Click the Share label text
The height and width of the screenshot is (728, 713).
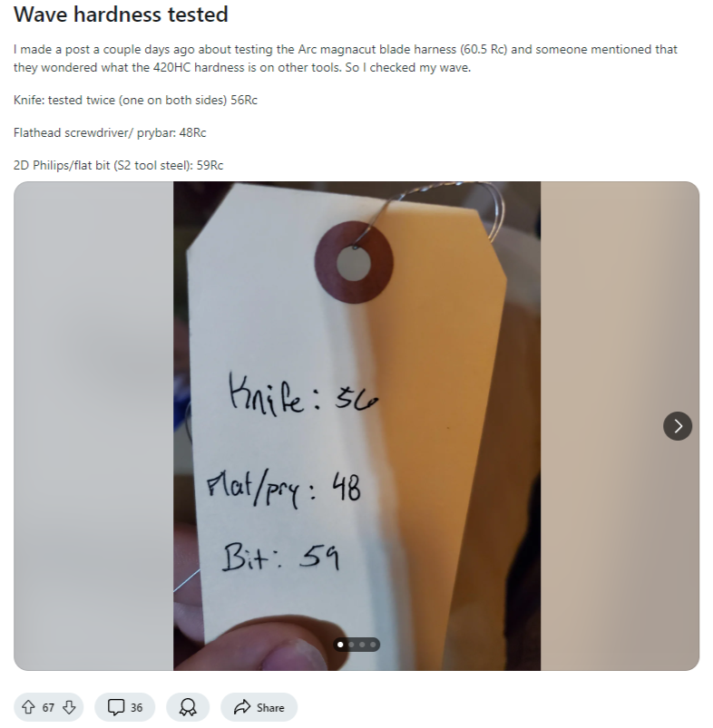coord(270,707)
